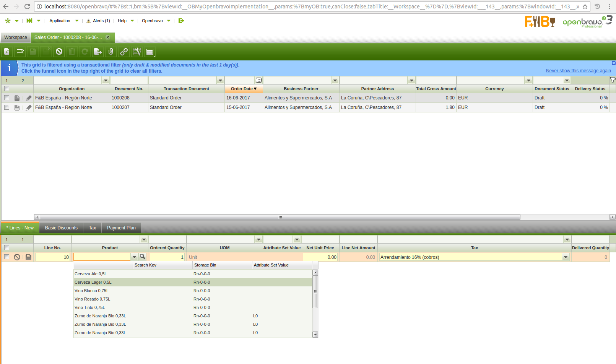Open the Payment Plan tab
The height and width of the screenshot is (364, 616).
point(121,228)
